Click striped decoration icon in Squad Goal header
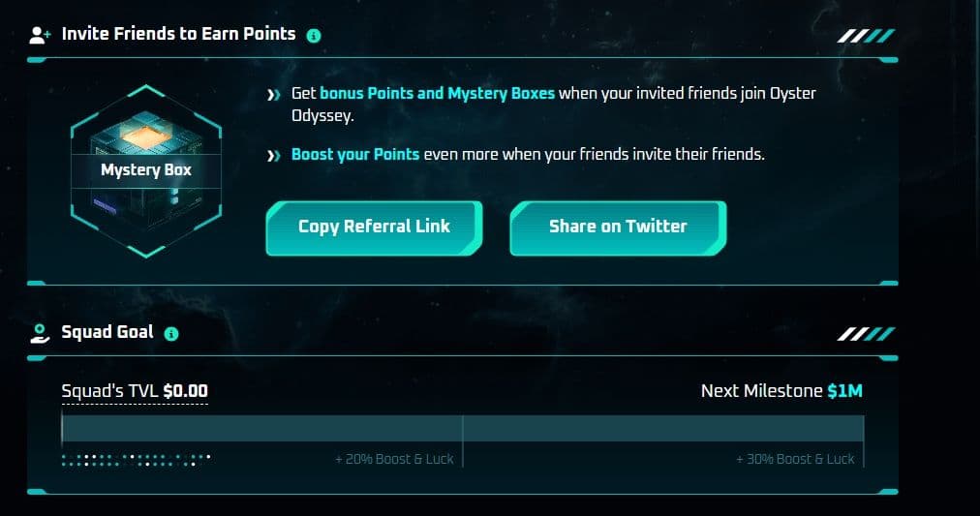980x516 pixels. pyautogui.click(x=866, y=334)
